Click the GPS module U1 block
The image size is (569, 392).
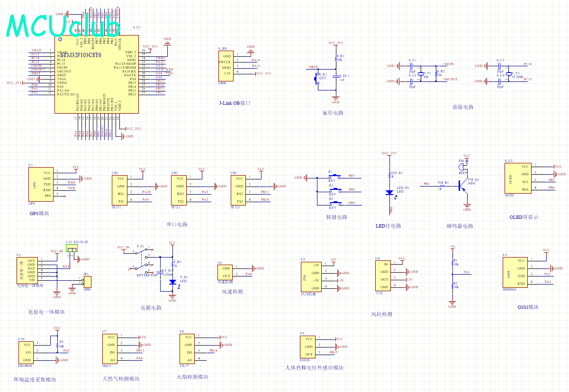[41, 184]
